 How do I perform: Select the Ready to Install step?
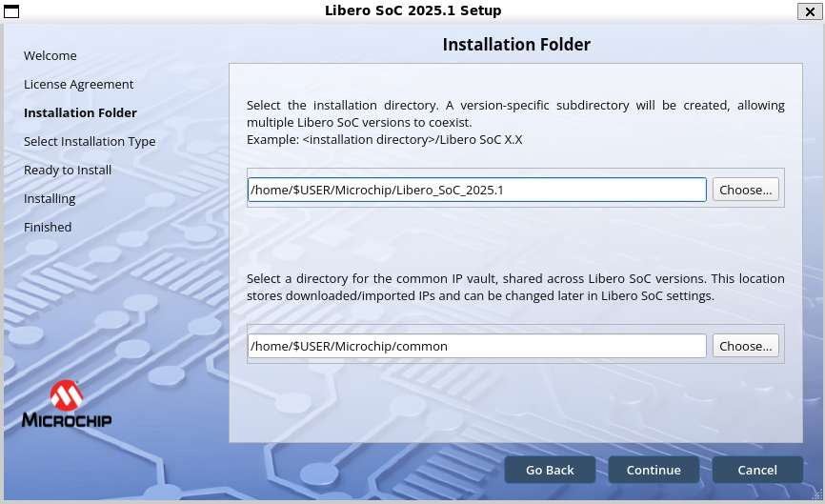tap(68, 170)
